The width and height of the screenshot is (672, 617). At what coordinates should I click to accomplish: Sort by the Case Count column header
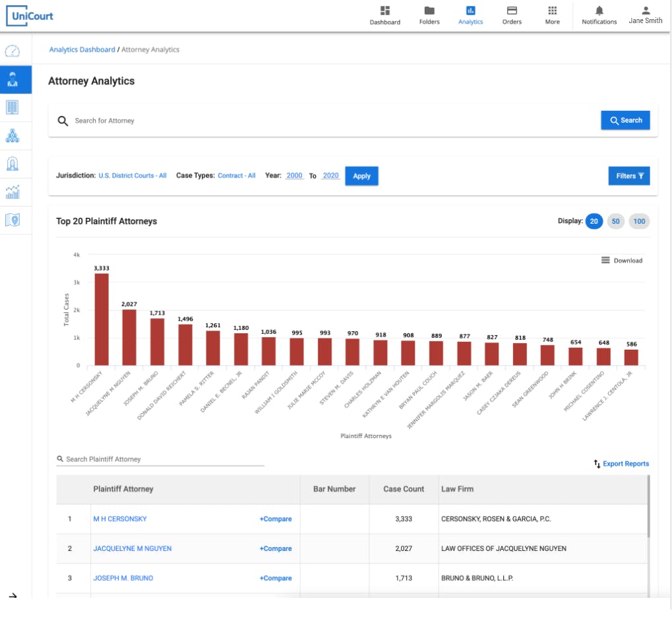coord(404,489)
